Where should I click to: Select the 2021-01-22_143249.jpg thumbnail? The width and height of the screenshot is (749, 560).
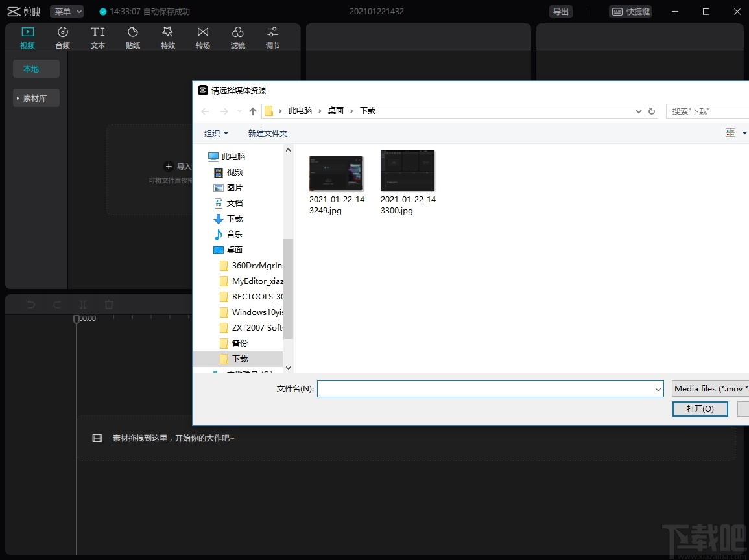pos(336,174)
